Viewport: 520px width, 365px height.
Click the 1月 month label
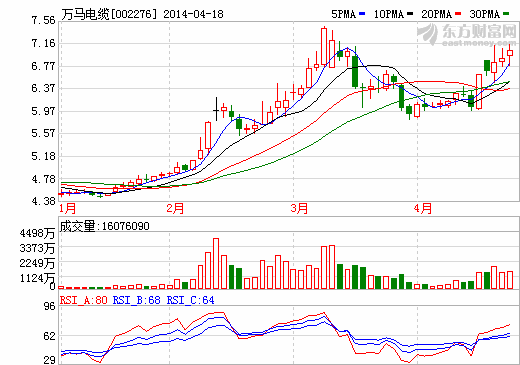(x=68, y=208)
